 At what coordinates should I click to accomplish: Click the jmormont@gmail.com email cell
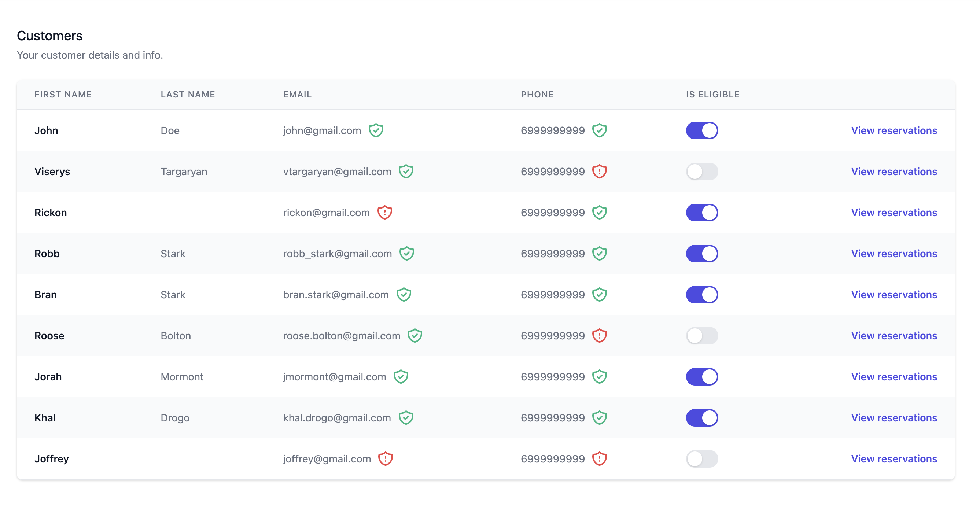tap(334, 377)
